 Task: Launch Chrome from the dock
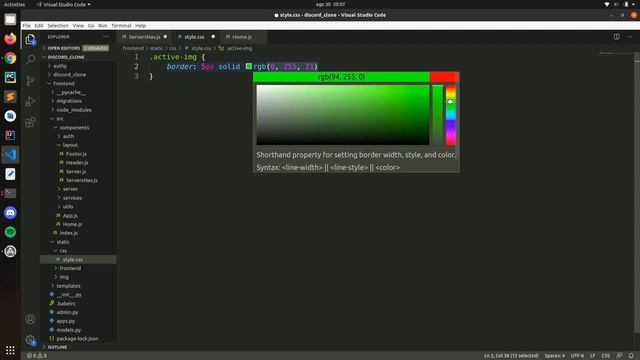(10, 58)
